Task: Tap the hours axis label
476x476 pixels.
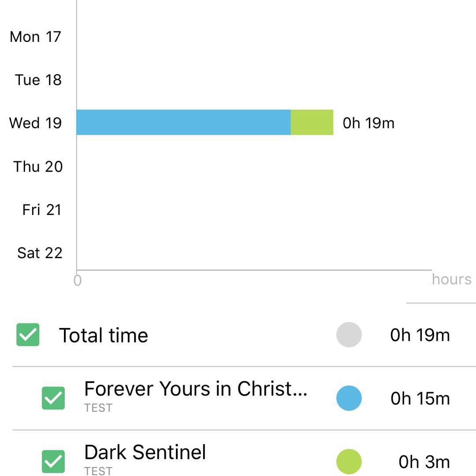Action: [451, 279]
